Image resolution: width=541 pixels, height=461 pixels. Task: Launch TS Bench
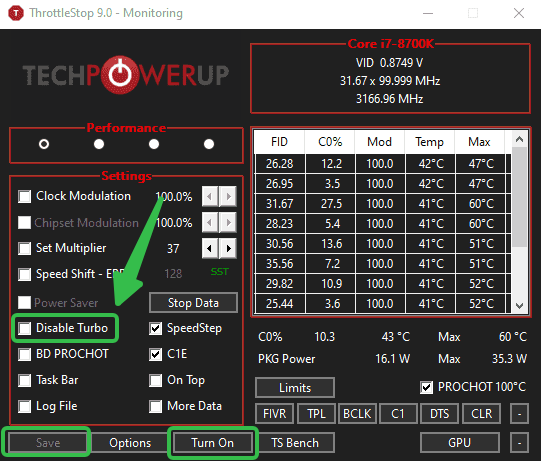click(x=295, y=442)
